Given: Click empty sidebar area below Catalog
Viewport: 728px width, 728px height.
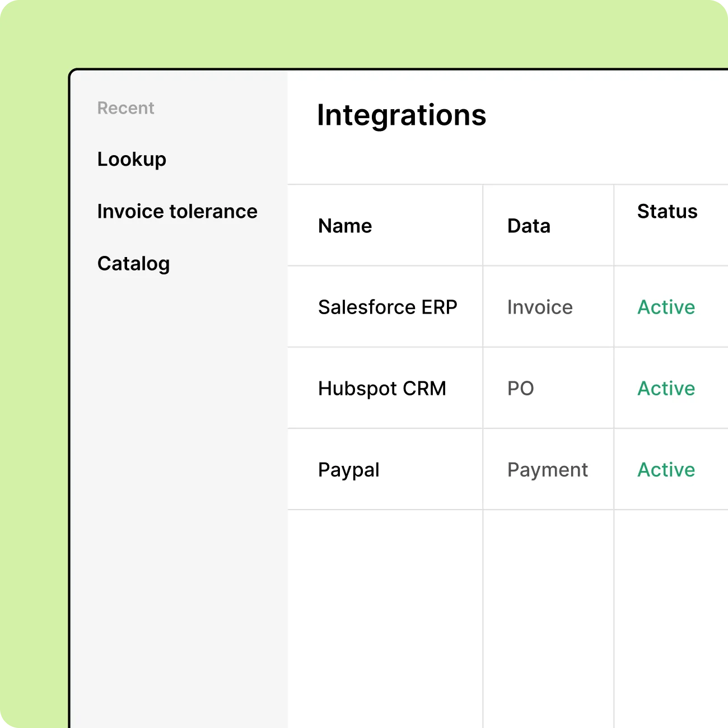Looking at the screenshot, I should tap(179, 504).
